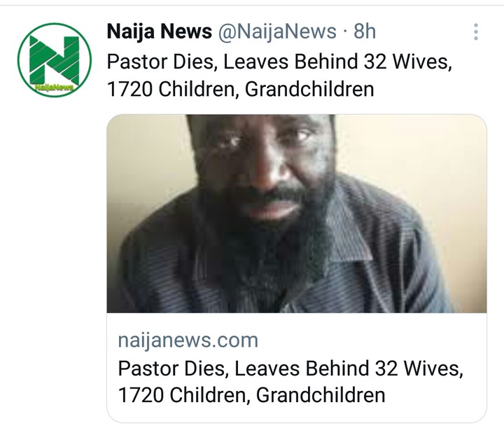Screen dimensions: 504x433
Task: Click the green Naija News avatar logo
Action: click(x=55, y=60)
